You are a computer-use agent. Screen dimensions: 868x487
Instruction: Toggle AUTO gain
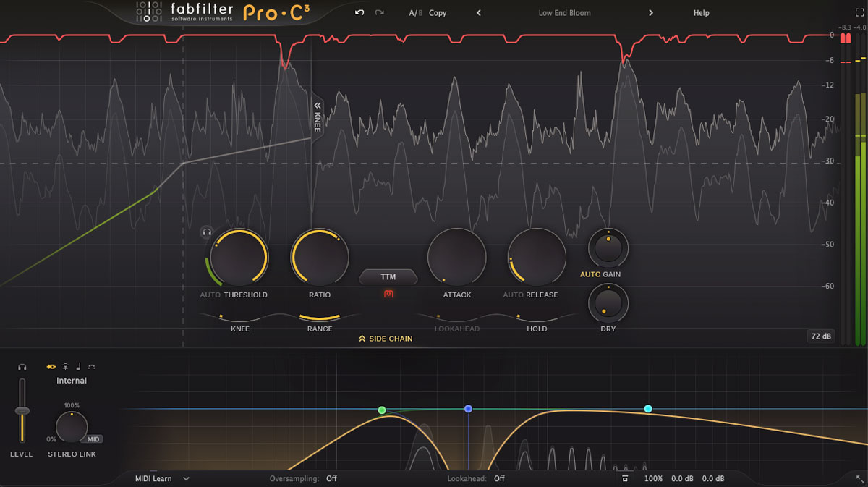[x=590, y=275]
